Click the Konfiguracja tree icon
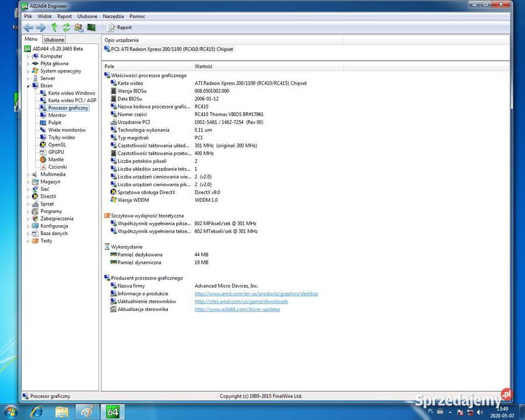 tap(35, 226)
